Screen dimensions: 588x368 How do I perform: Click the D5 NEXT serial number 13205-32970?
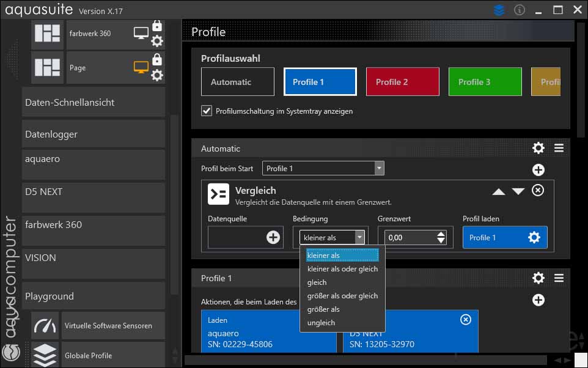click(x=382, y=344)
